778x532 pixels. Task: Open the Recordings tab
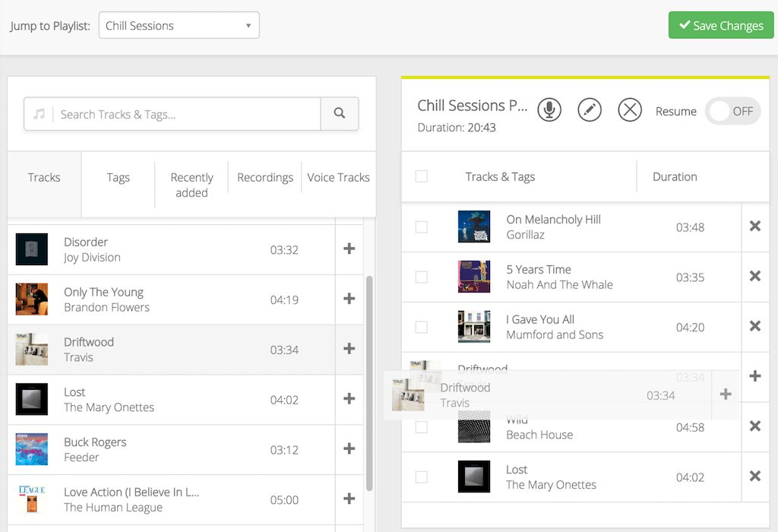[x=265, y=178]
